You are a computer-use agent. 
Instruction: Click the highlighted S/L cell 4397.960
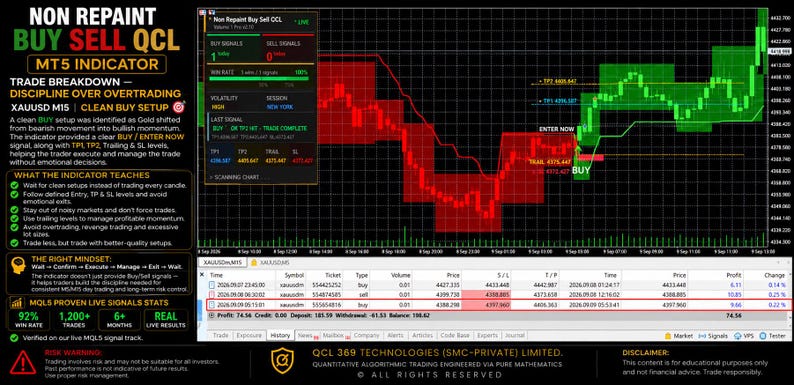[x=486, y=305]
